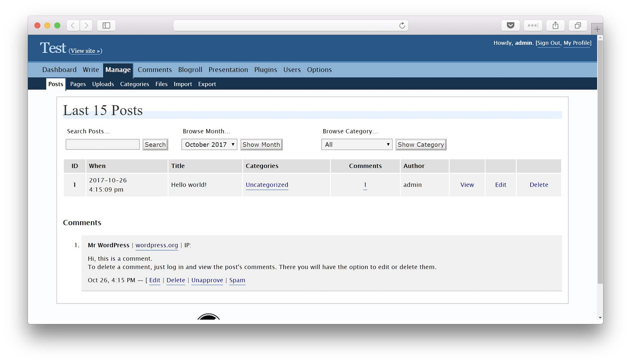The height and width of the screenshot is (364, 631).
Task: Open the Comments menu item
Action: 155,70
